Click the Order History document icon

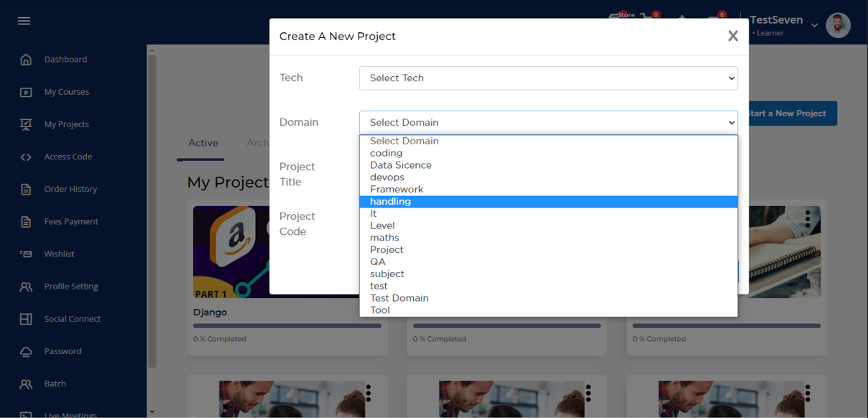click(x=26, y=190)
